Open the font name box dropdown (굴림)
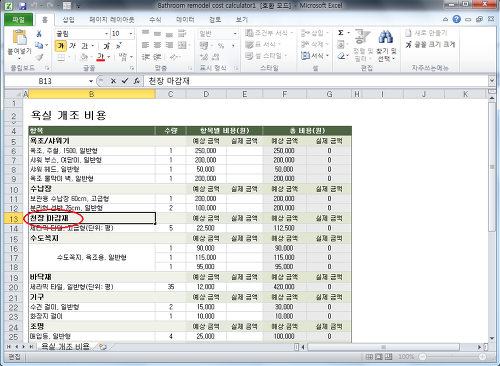Image resolution: width=500 pixels, height=366 pixels. point(106,34)
